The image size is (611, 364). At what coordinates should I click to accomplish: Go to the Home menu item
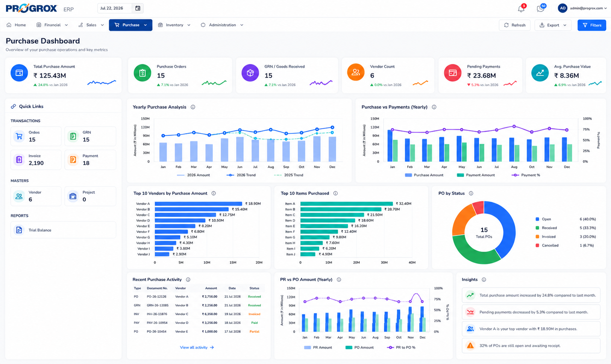click(x=17, y=25)
